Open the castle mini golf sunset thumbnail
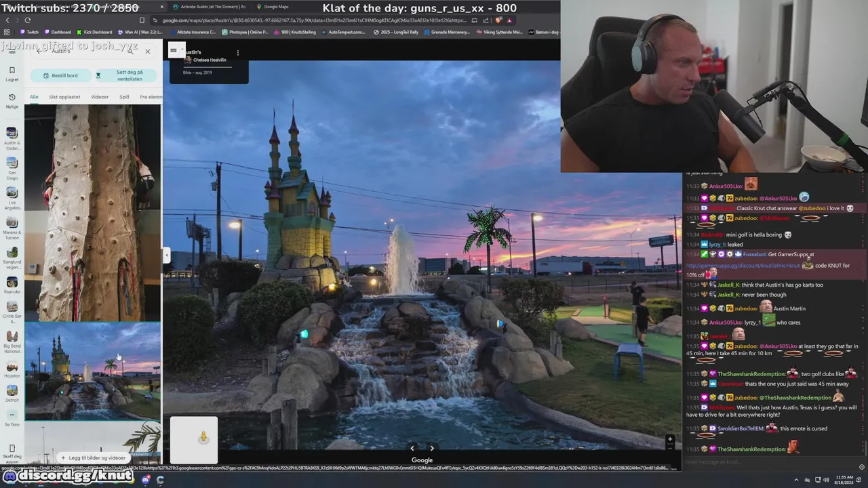868x488 pixels. click(x=93, y=371)
